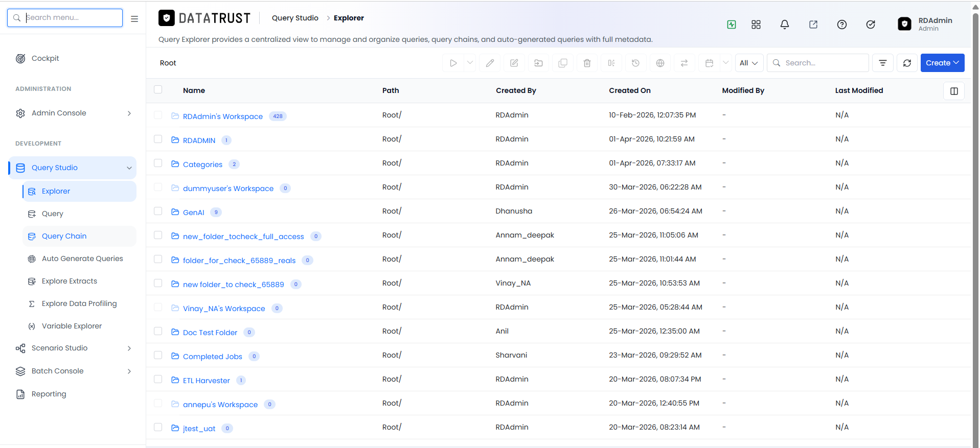Check the ETL Harvester row checkbox
980x448 pixels.
click(158, 379)
